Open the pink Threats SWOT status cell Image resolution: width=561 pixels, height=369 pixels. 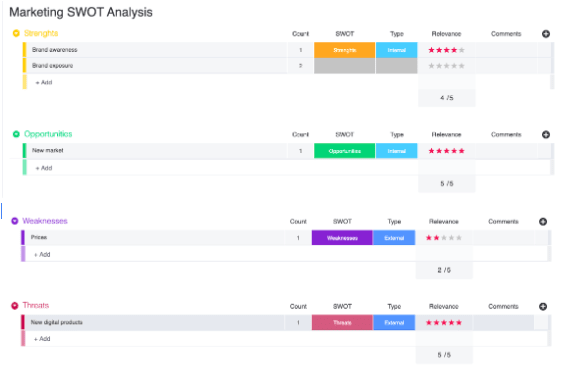pyautogui.click(x=342, y=322)
